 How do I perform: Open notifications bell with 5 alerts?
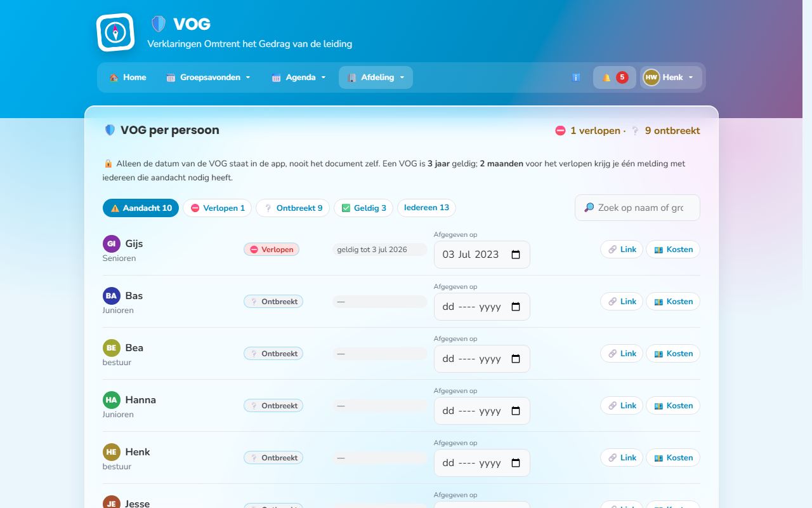point(615,77)
